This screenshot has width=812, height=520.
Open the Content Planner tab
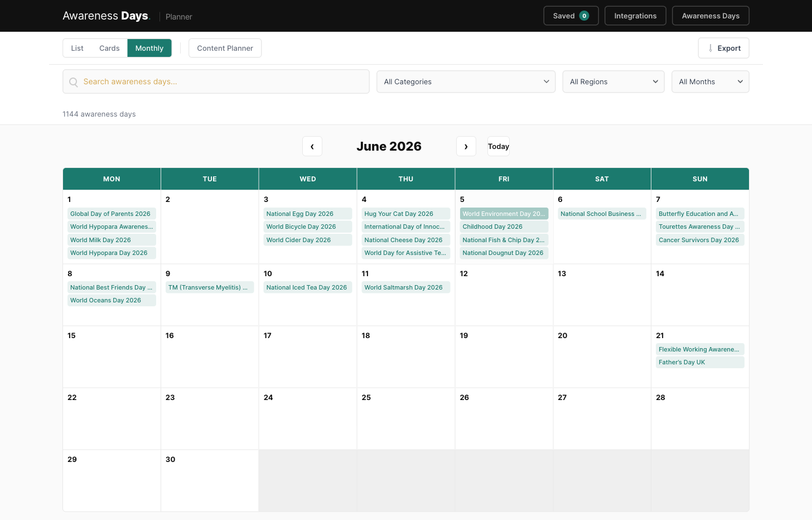pyautogui.click(x=225, y=48)
